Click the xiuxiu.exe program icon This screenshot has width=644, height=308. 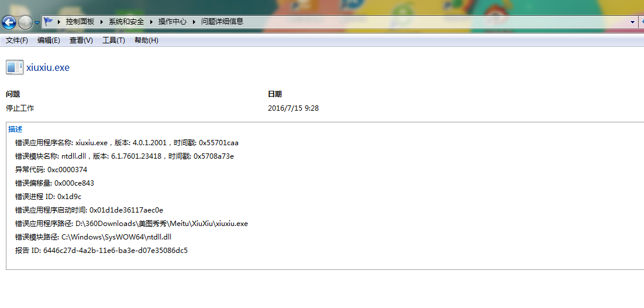click(15, 67)
